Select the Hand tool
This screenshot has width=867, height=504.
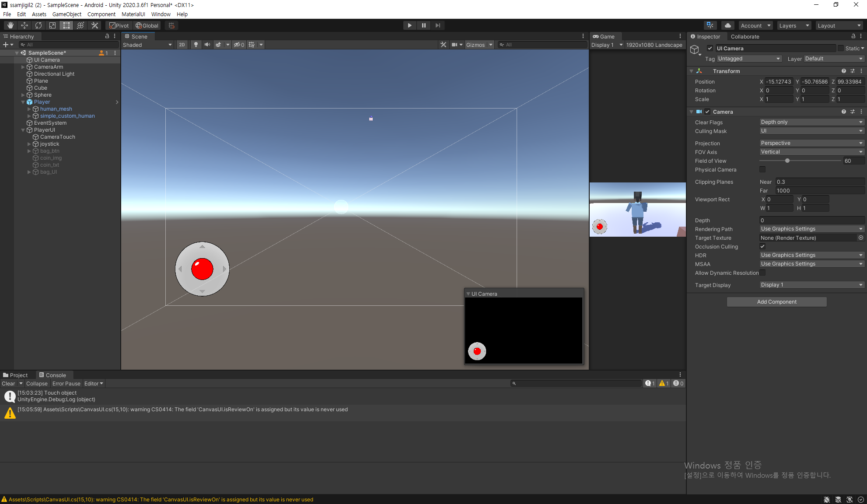[10, 25]
